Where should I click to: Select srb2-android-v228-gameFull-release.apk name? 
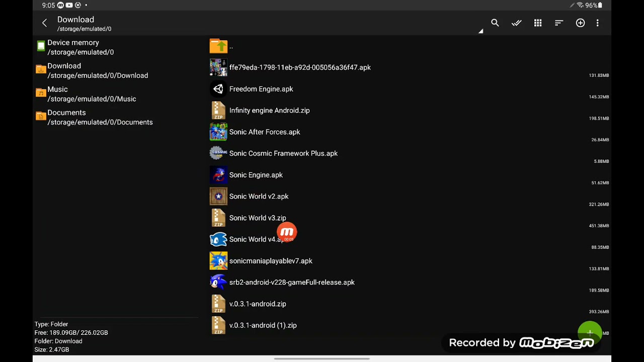pyautogui.click(x=292, y=283)
